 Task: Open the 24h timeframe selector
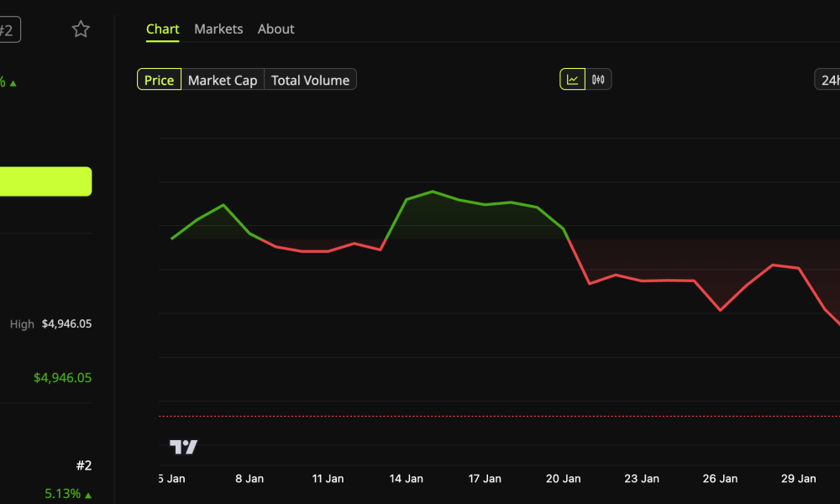click(x=830, y=80)
